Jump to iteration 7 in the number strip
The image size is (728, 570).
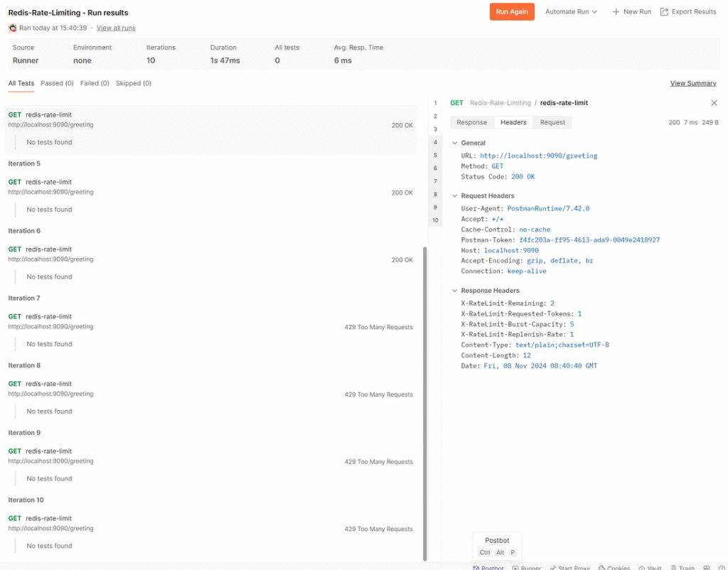point(435,181)
